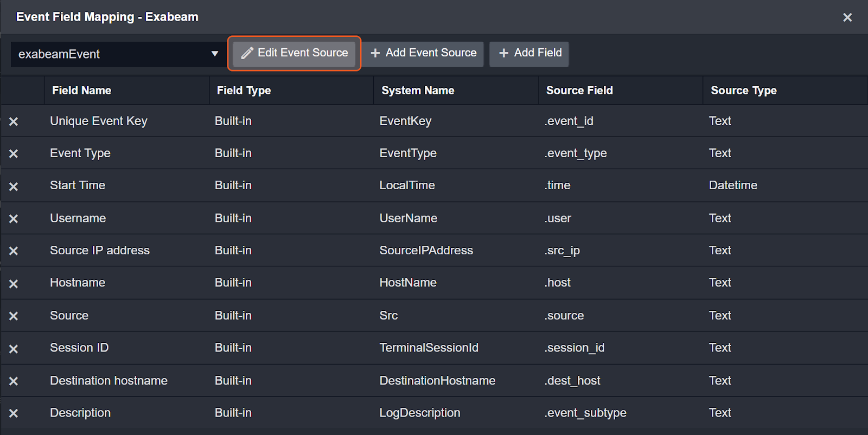
Task: Select the Field Name column header
Action: point(81,91)
